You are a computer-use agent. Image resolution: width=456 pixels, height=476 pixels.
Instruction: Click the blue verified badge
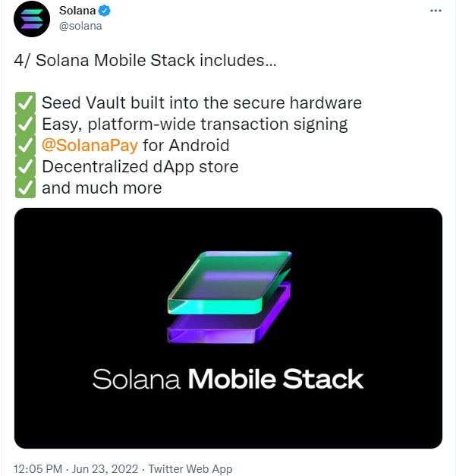pyautogui.click(x=105, y=11)
